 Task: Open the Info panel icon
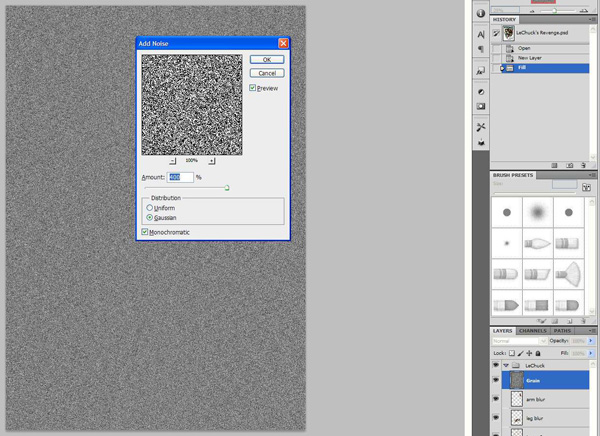[x=481, y=13]
